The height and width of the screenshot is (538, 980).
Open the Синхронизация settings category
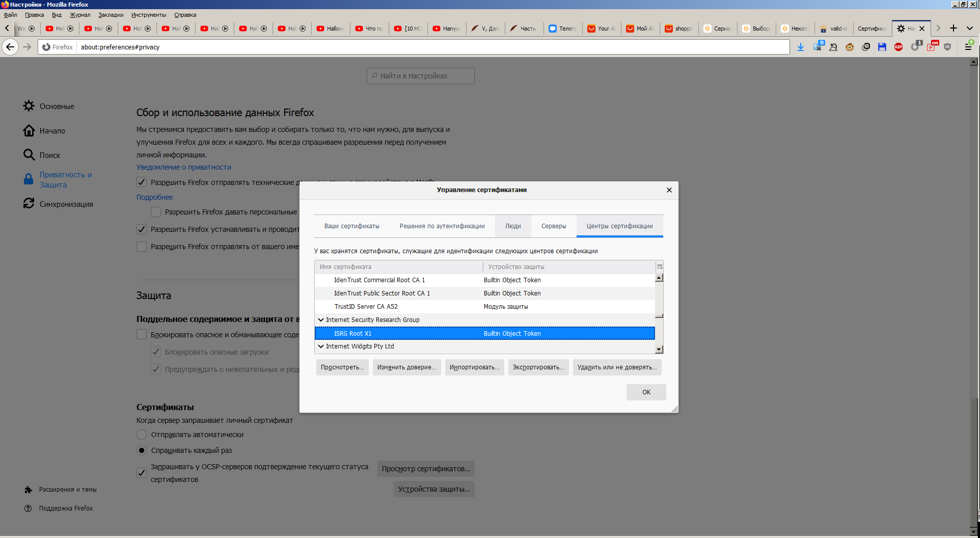pos(58,204)
